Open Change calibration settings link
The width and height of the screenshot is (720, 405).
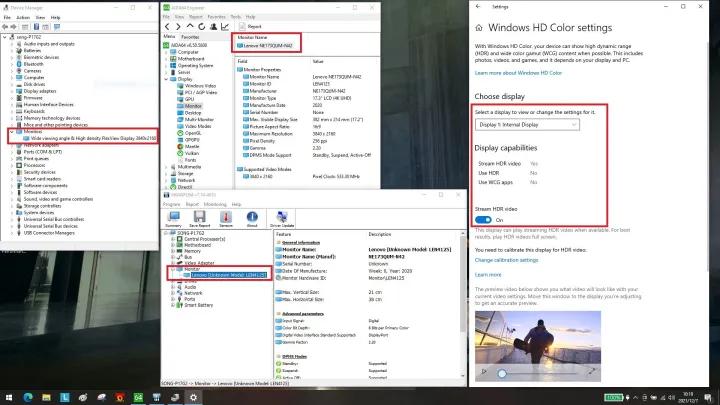click(506, 260)
